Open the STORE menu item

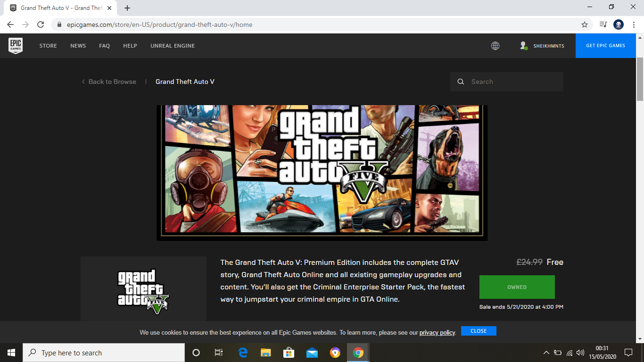(x=48, y=46)
